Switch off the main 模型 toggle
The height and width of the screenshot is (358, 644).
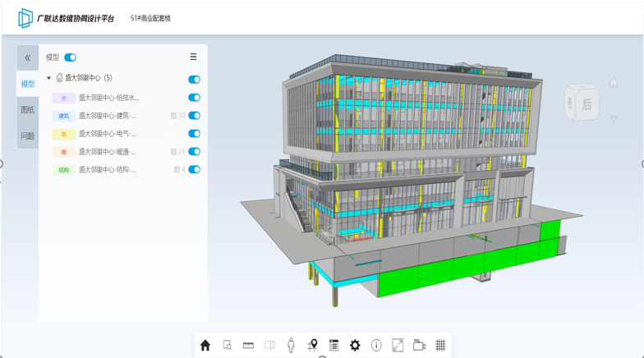point(70,57)
